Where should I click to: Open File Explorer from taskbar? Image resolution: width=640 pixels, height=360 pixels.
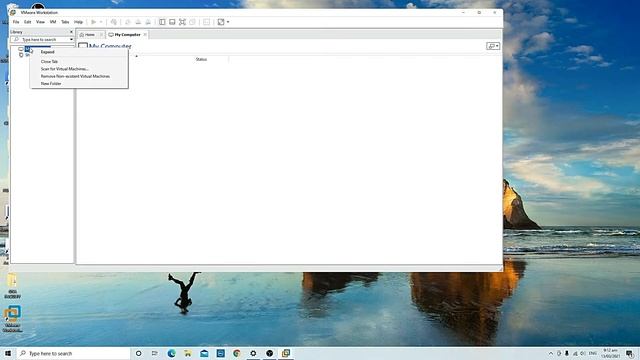tap(188, 353)
